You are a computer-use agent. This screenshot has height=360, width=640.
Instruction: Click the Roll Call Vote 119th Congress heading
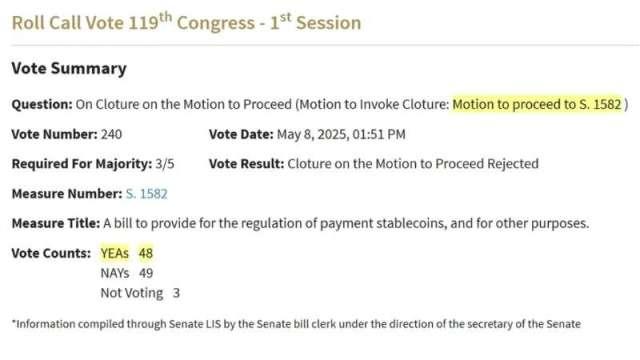click(186, 22)
